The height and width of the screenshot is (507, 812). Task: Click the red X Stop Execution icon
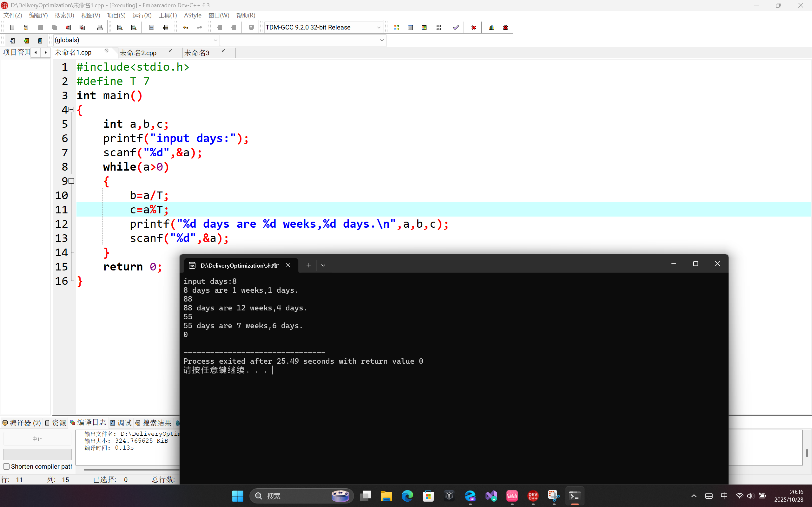[x=473, y=28]
